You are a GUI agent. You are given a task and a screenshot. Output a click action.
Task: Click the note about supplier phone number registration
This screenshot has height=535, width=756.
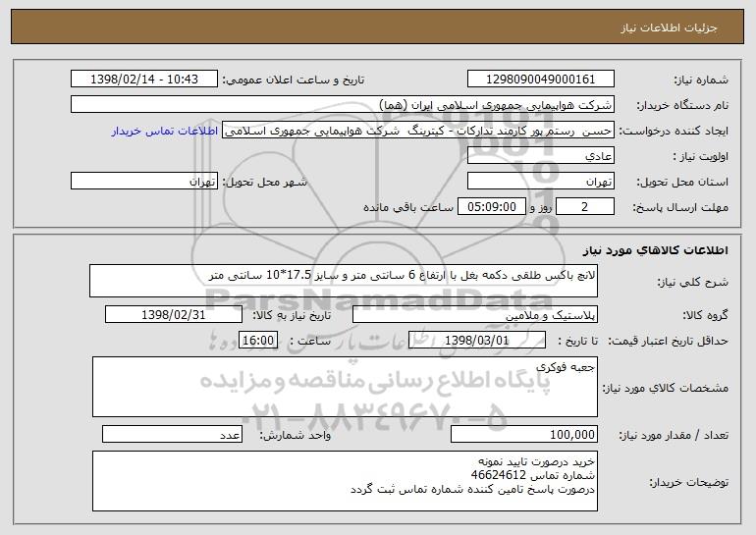[472, 489]
